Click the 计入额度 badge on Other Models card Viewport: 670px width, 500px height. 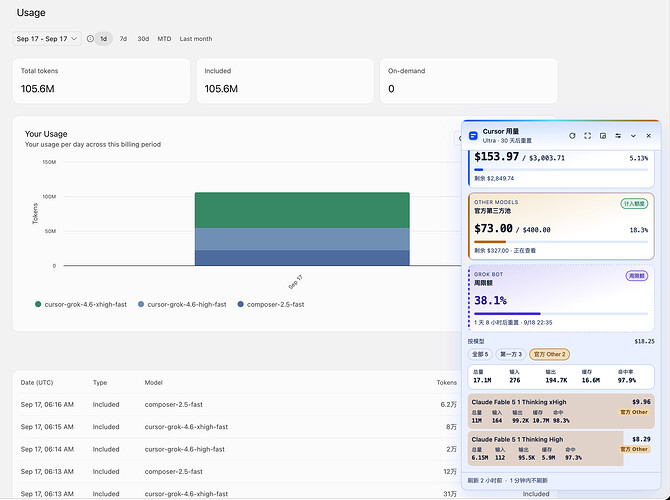tap(634, 204)
